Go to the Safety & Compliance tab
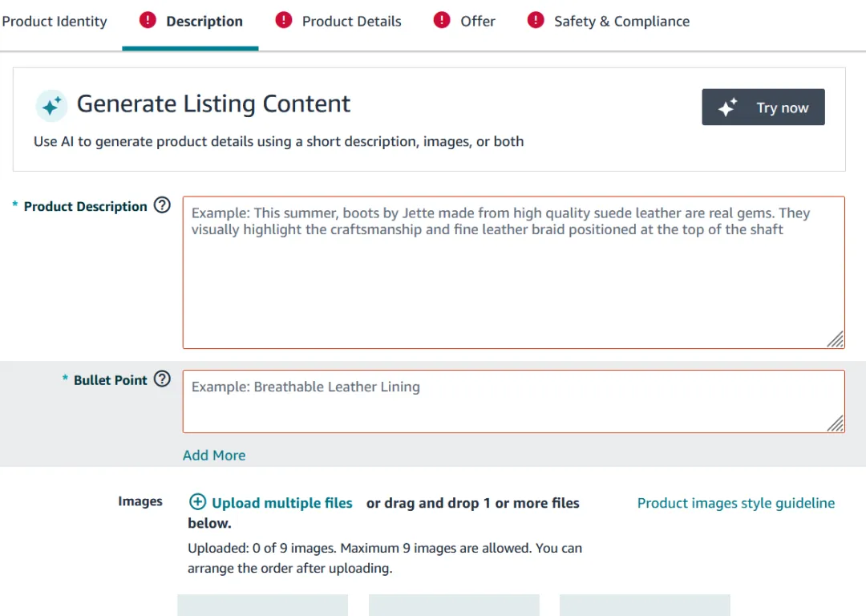The width and height of the screenshot is (866, 616). point(621,22)
